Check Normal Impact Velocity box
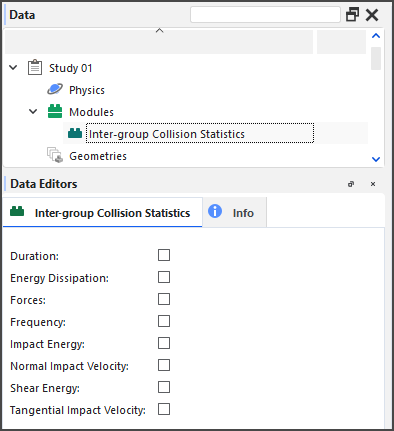This screenshot has width=394, height=431. [164, 365]
